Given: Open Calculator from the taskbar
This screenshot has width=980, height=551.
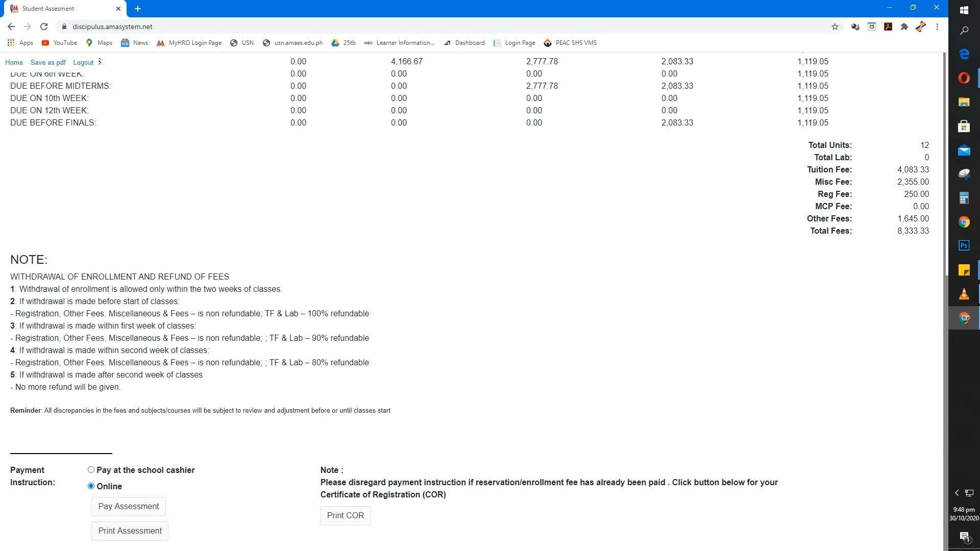Looking at the screenshot, I should click(x=964, y=198).
